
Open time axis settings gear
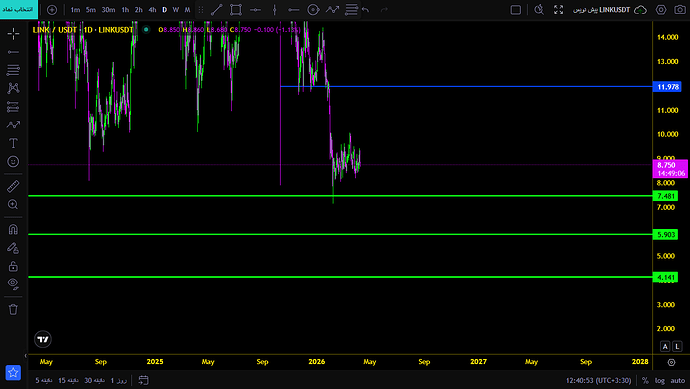pos(671,362)
